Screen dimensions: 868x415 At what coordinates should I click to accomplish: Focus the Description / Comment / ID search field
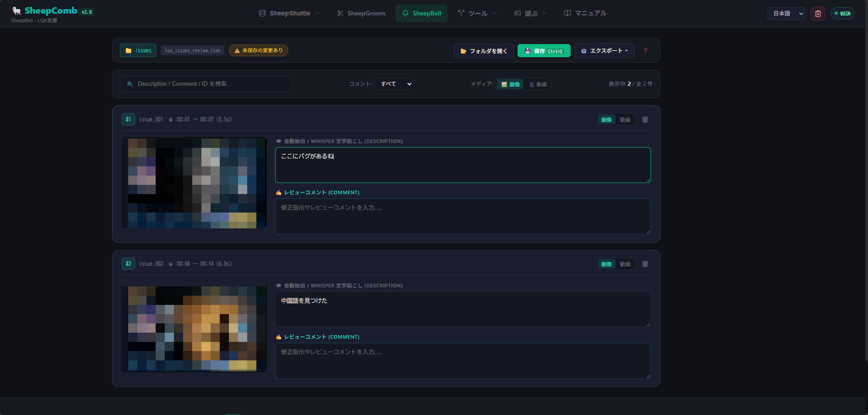[x=206, y=84]
